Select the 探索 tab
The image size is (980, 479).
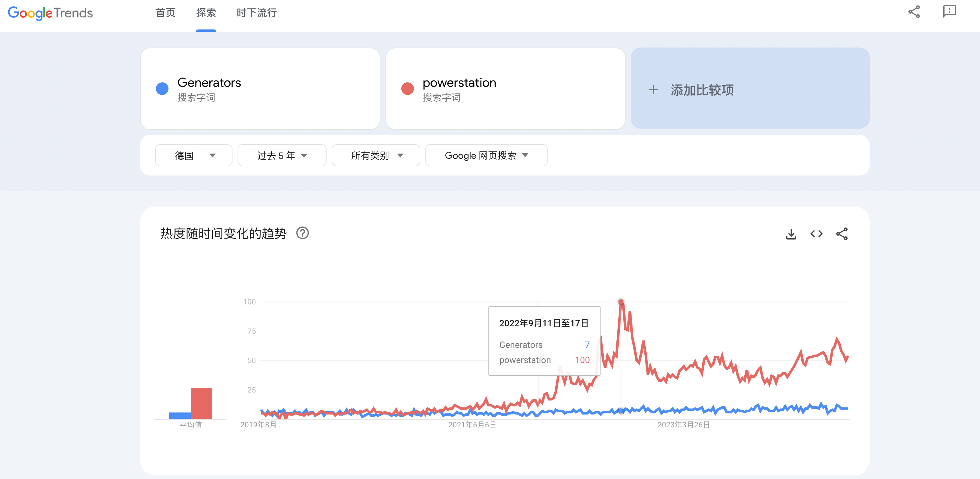206,13
